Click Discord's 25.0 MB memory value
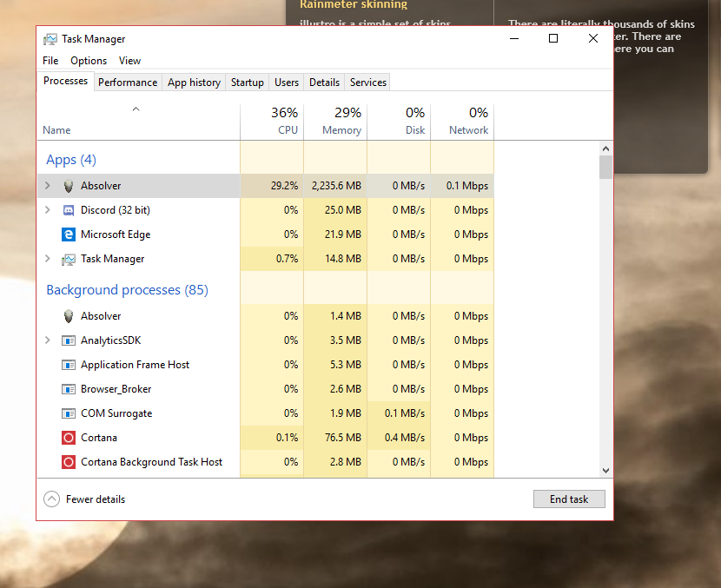This screenshot has height=588, width=721. point(343,210)
